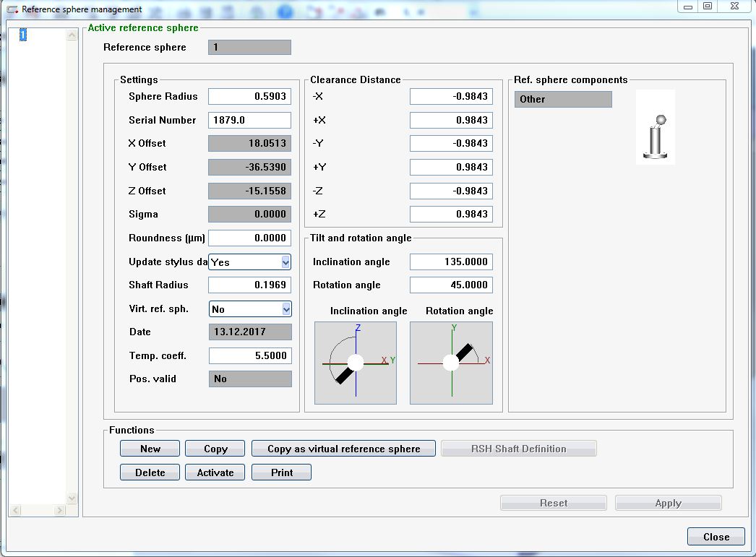Select sphere 1 in the list panel
Image resolution: width=756 pixels, height=557 pixels.
[22, 34]
